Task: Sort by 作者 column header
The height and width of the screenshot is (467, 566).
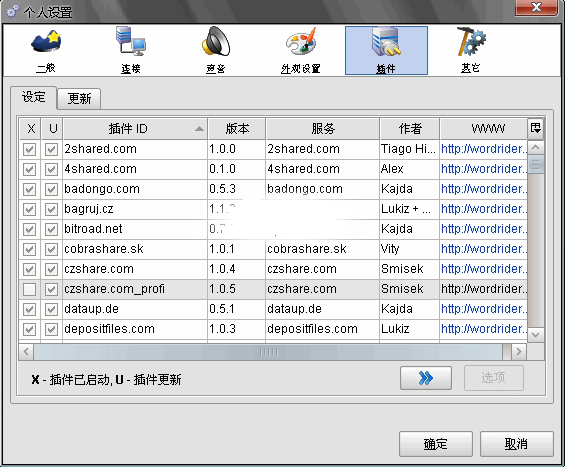Action: pos(410,128)
